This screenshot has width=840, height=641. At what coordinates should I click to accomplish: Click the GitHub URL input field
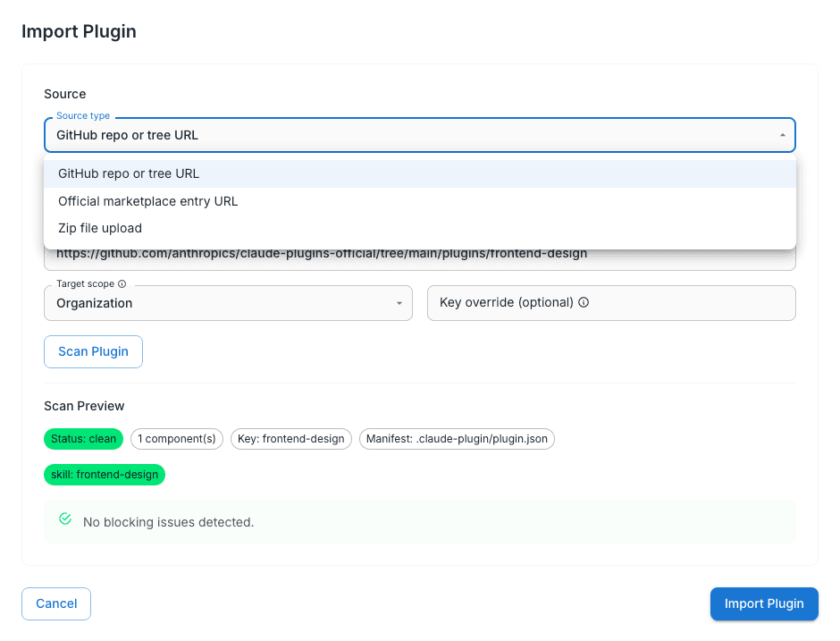[419, 258]
